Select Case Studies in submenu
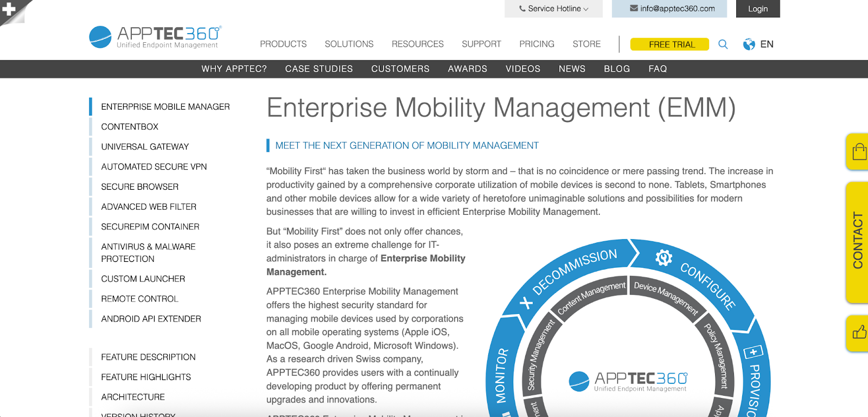The image size is (868, 417). click(x=319, y=69)
